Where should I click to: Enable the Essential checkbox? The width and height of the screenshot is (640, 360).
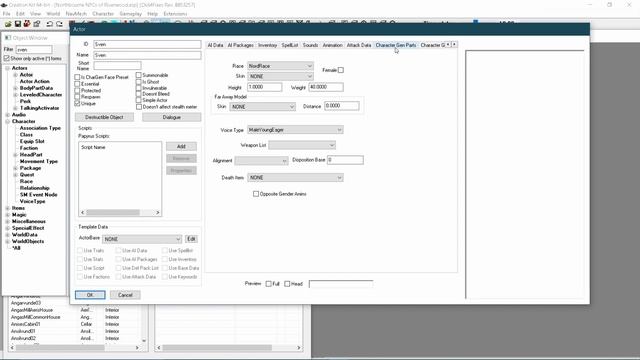tap(77, 84)
